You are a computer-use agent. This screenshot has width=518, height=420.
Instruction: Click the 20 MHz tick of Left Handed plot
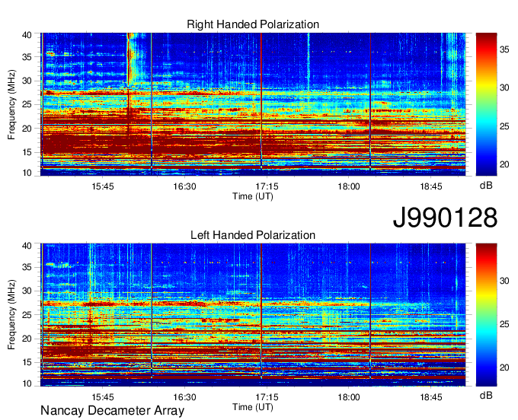pos(27,339)
